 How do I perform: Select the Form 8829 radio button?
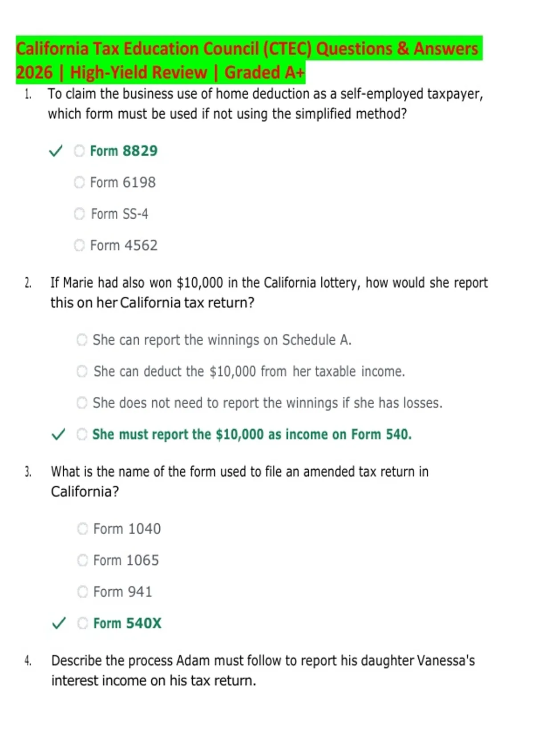click(79, 151)
